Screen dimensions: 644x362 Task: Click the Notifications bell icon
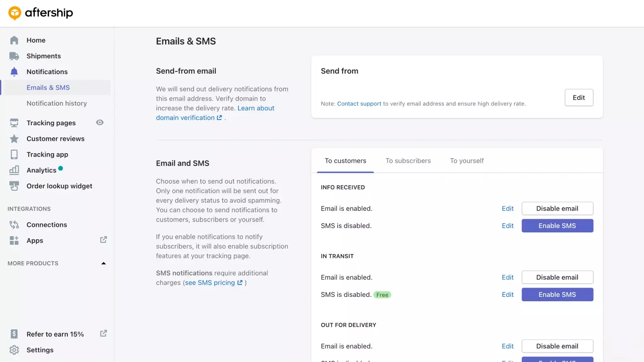[14, 72]
